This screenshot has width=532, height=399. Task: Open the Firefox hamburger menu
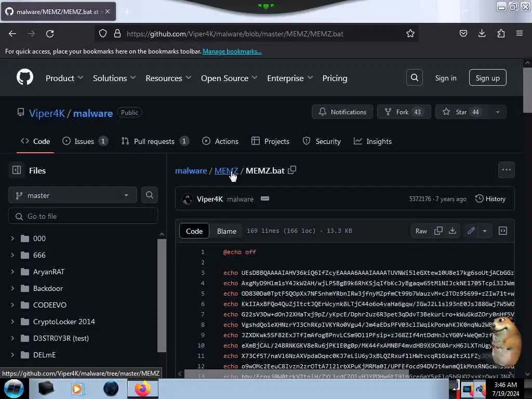(520, 33)
